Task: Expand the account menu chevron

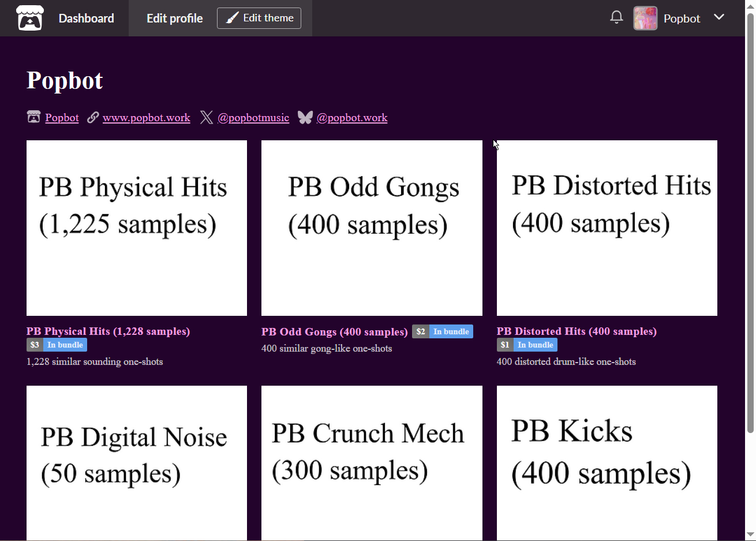Action: 719,17
